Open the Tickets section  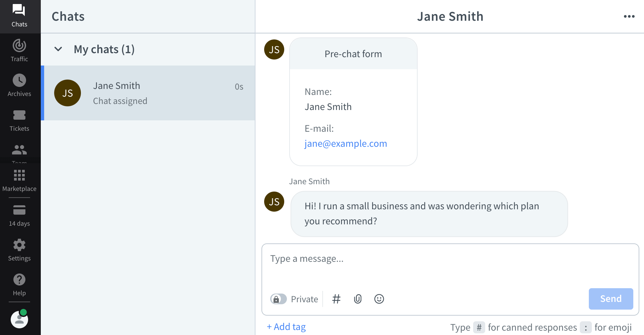(19, 119)
